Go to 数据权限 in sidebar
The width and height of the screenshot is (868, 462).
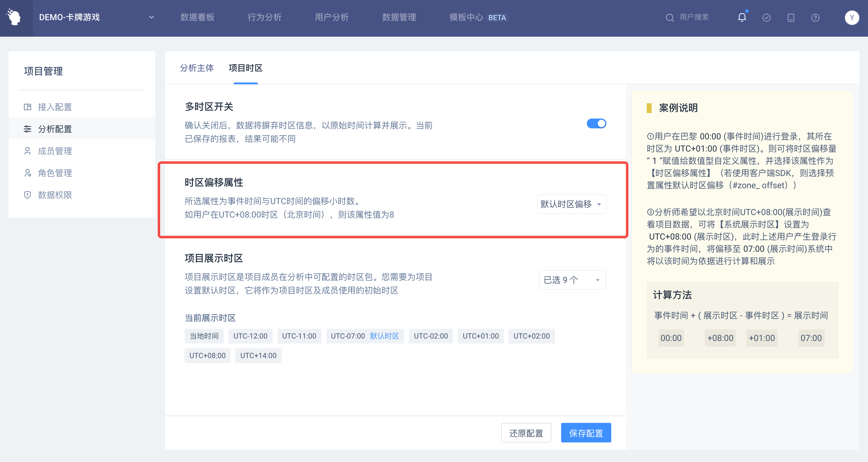pos(82,195)
